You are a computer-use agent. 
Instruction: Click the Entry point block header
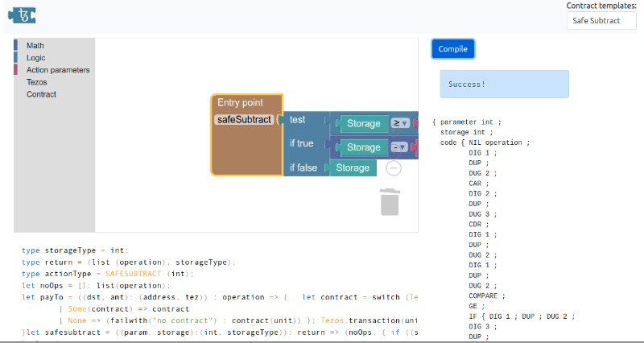point(240,102)
